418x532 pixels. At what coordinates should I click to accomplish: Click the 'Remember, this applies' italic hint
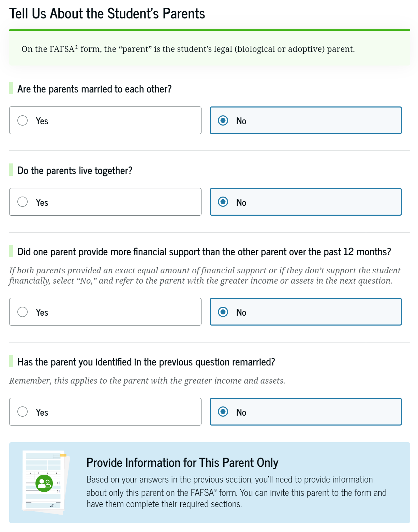147,381
